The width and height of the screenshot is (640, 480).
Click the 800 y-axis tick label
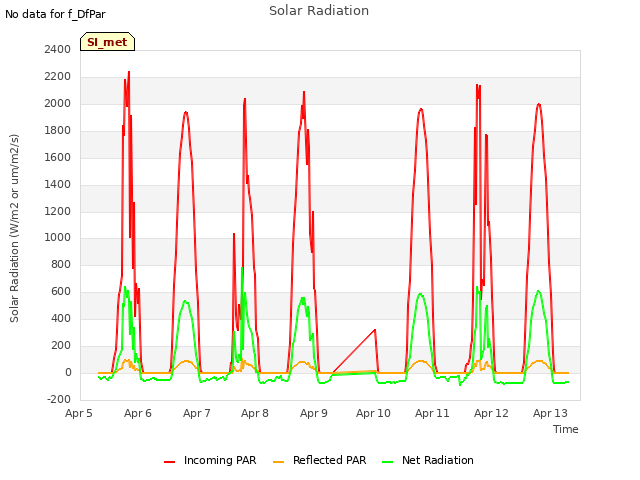click(x=61, y=264)
